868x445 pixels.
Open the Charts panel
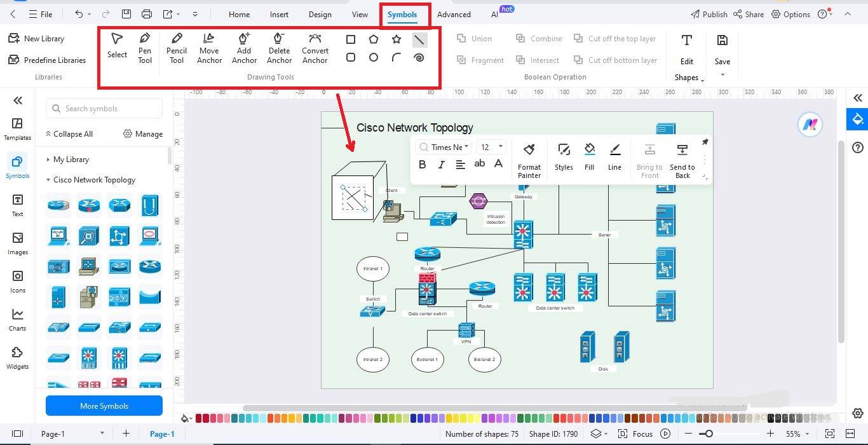pyautogui.click(x=17, y=319)
